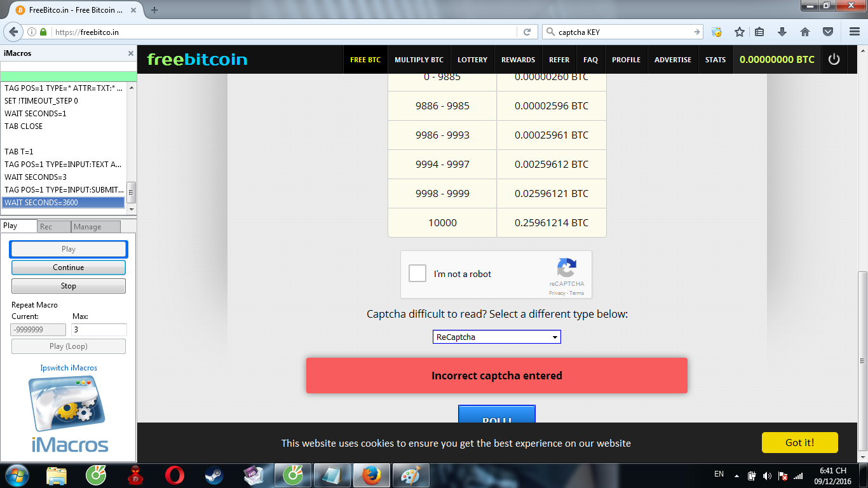This screenshot has height=488, width=868.
Task: Go to the PROFILE page
Action: pos(627,59)
